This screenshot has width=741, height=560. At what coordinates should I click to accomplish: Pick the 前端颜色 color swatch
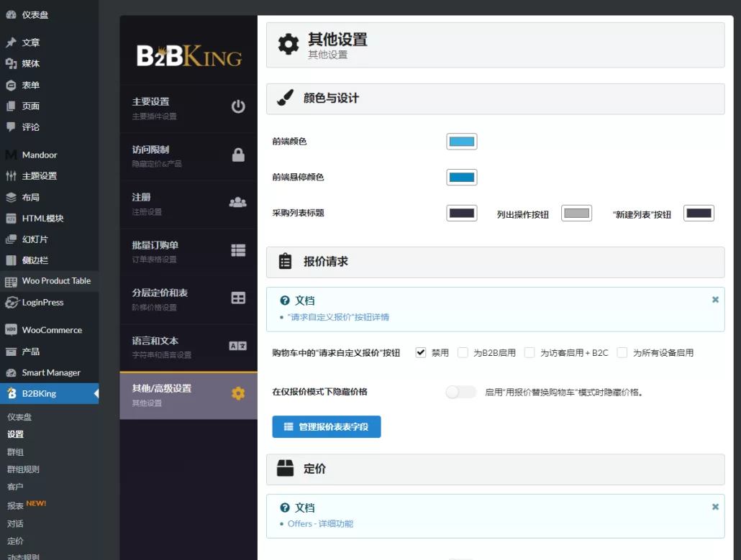(462, 141)
